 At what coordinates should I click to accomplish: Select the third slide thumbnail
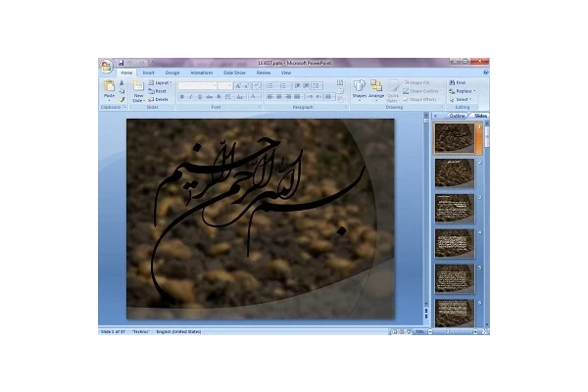click(455, 207)
